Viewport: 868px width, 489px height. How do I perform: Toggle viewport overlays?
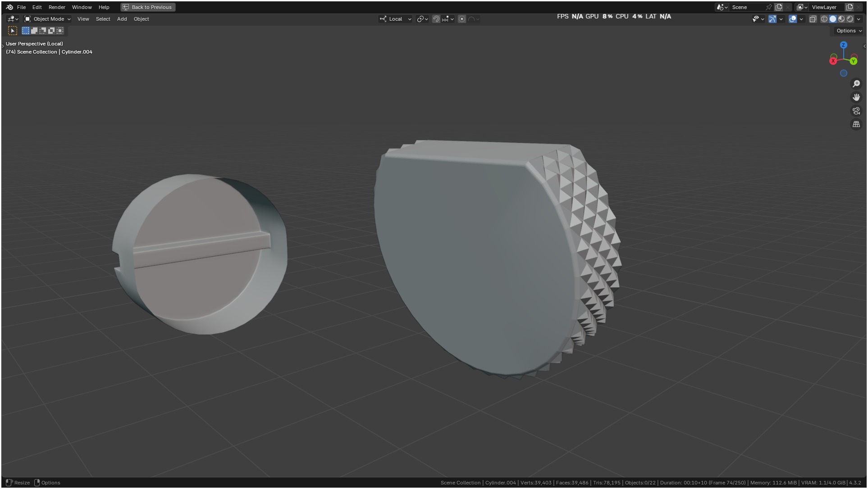click(793, 19)
